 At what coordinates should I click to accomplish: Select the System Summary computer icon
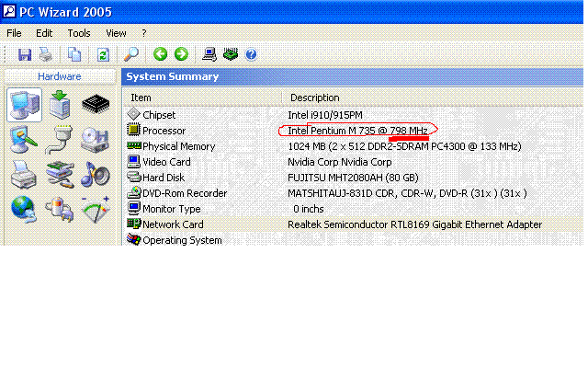[25, 105]
